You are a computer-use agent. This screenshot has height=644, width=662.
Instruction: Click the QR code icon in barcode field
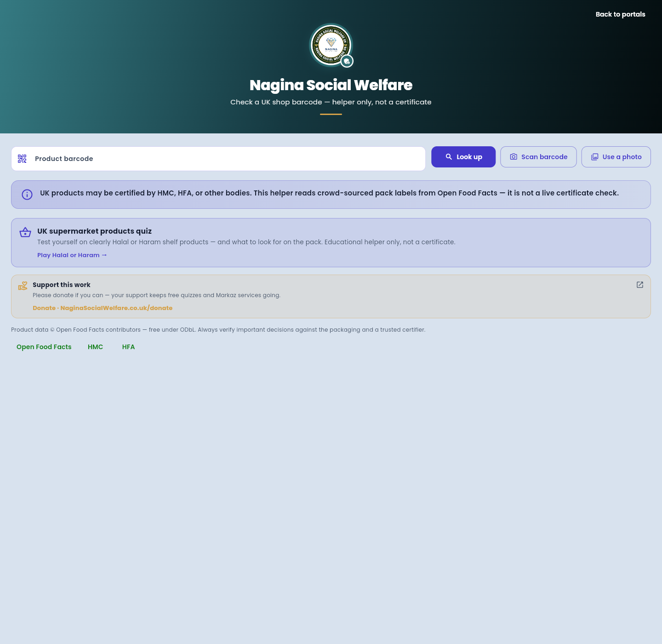coord(22,159)
